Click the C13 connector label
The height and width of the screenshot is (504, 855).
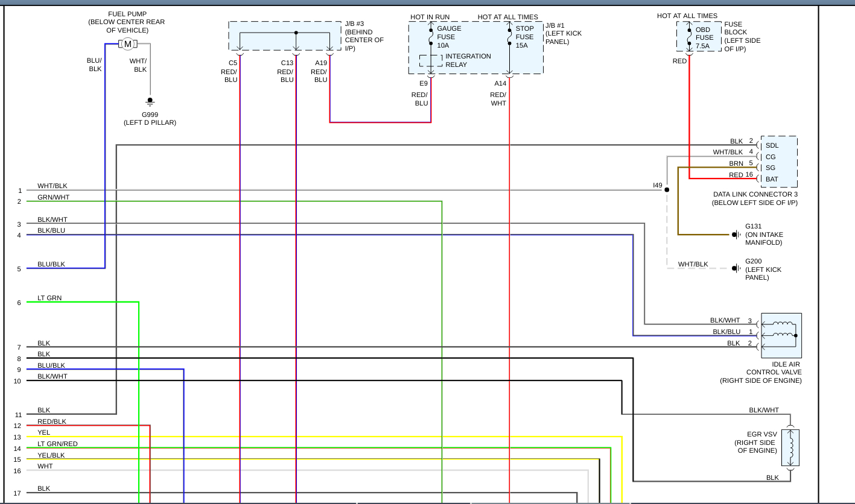point(287,63)
